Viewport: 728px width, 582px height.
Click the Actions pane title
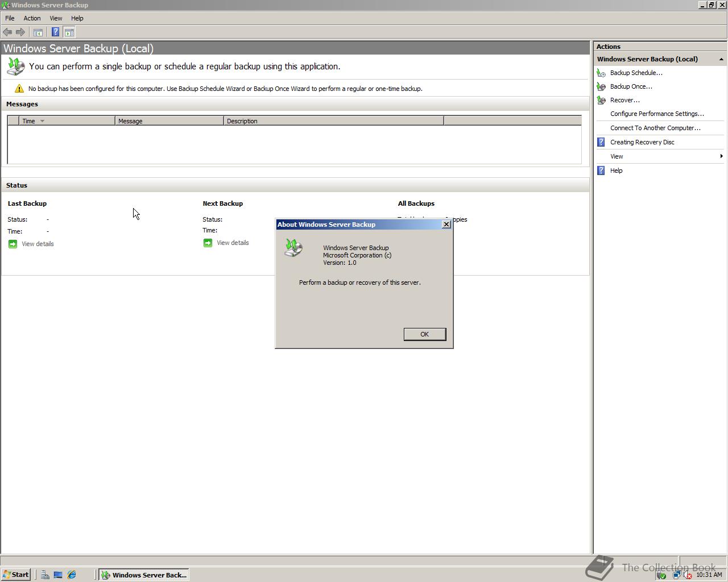pyautogui.click(x=609, y=47)
